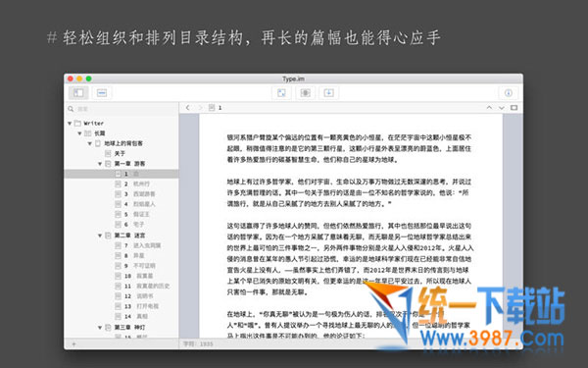Open section 13 打开电视
Viewport: 588px width, 368px height.
pos(141,306)
